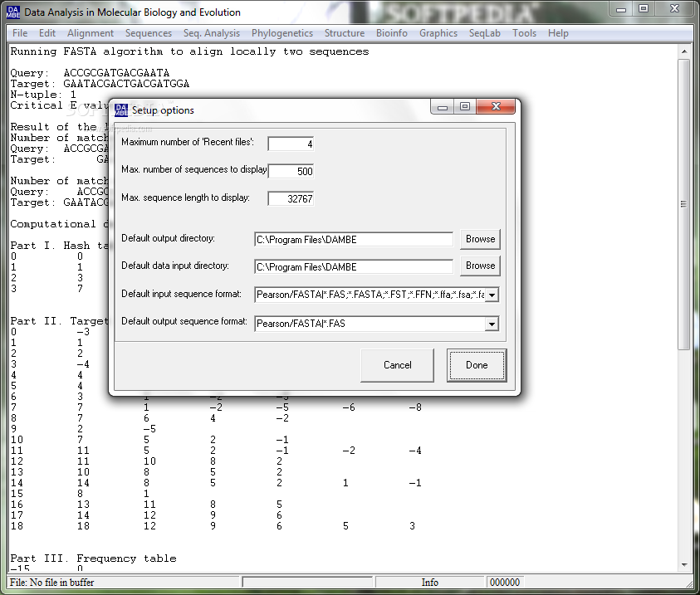Minimize the main DAMBE window
700x595 pixels.
coord(621,9)
